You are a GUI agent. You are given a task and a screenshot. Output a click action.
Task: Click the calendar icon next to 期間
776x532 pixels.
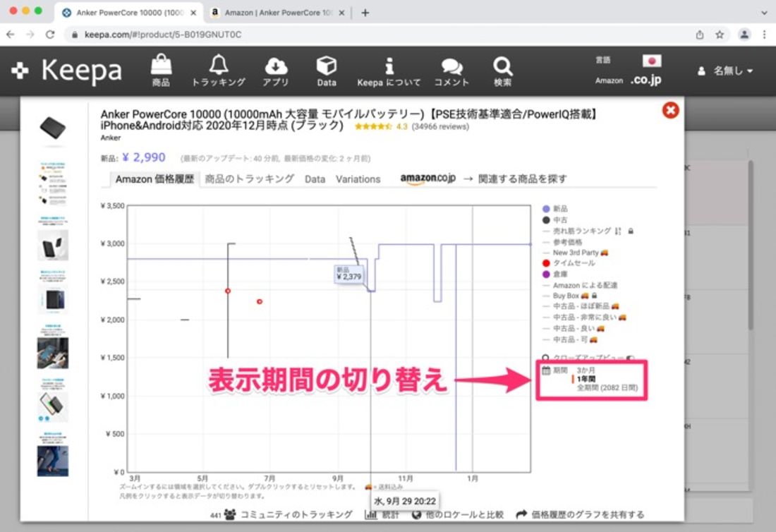pos(546,370)
